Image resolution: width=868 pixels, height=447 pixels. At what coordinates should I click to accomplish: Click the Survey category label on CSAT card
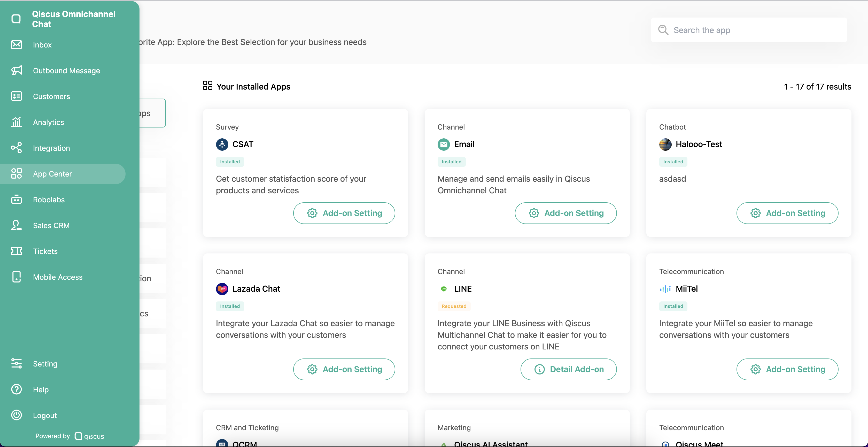[227, 127]
